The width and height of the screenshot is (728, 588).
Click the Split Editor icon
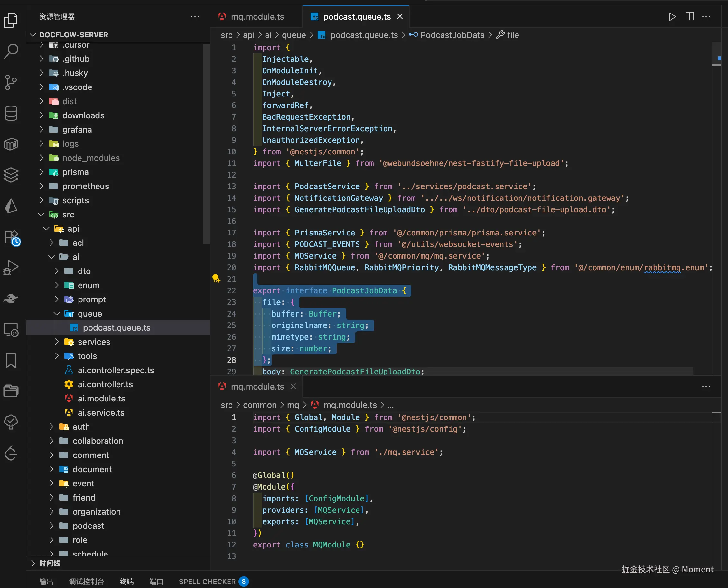[689, 17]
